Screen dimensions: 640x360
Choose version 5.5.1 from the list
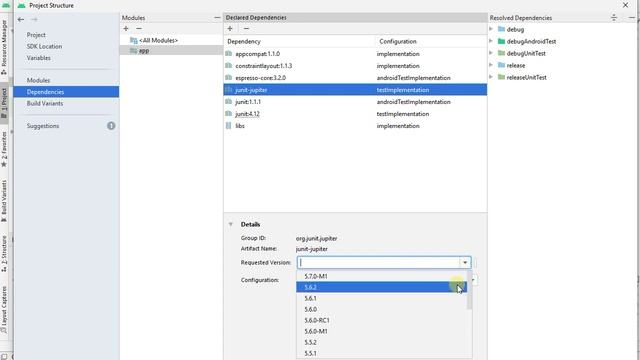point(381,353)
